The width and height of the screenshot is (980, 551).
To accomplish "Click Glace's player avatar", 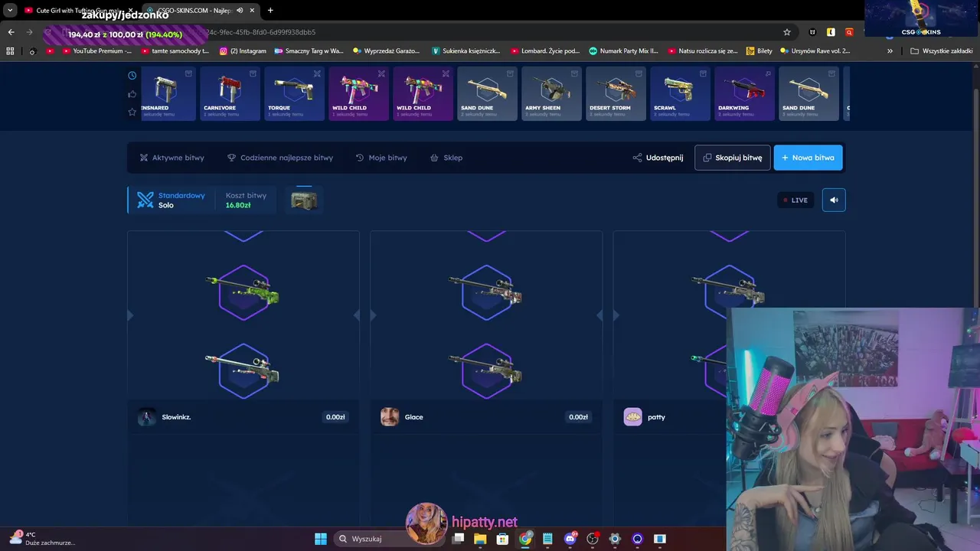I will (x=390, y=417).
